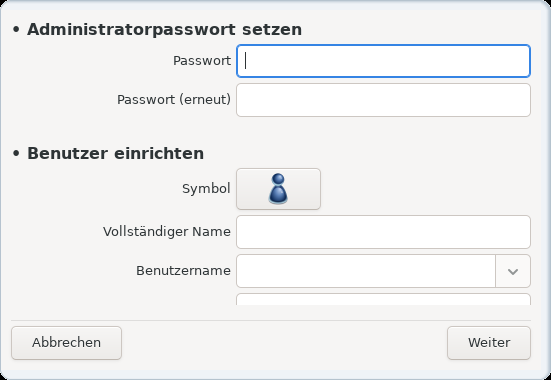Click the text cursor in the Passwort field
Viewport: 551px width, 380px height.
coord(246,61)
